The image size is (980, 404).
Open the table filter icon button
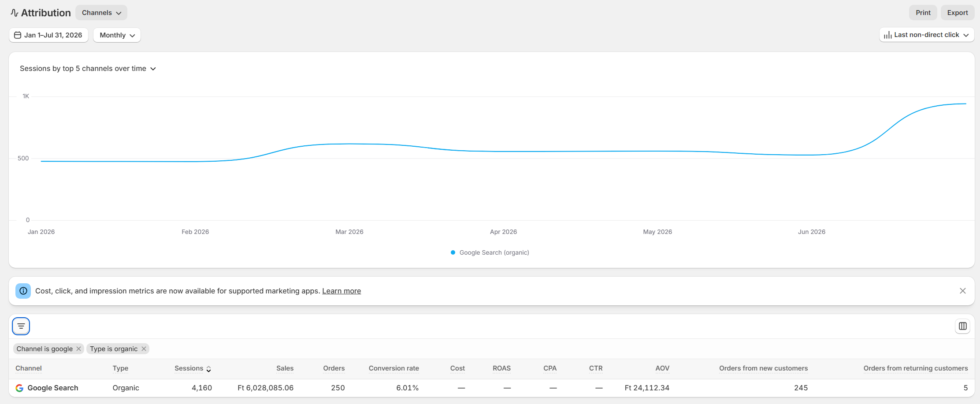tap(21, 326)
